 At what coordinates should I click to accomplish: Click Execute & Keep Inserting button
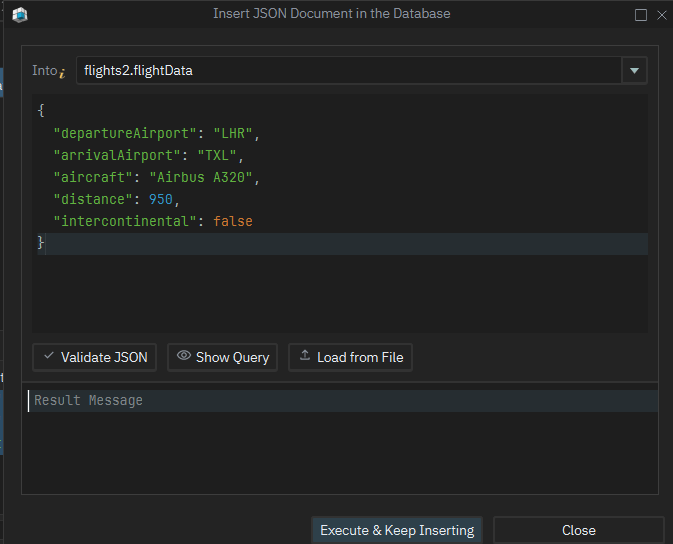[397, 530]
